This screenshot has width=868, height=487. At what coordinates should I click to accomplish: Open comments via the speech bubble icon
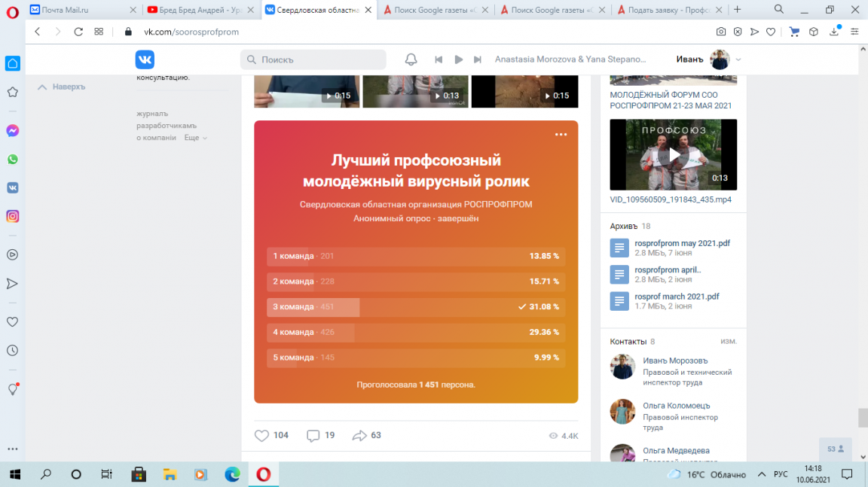[312, 435]
